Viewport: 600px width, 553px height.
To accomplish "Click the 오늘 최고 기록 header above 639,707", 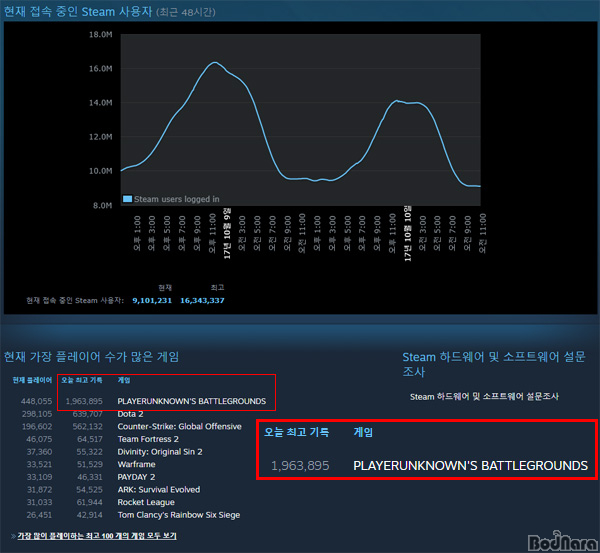I will click(82, 380).
